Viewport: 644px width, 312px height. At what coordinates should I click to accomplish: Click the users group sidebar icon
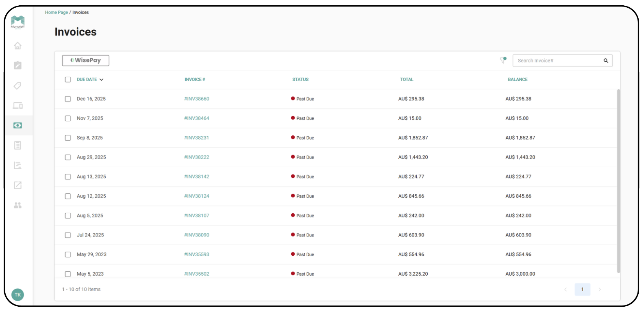[18, 205]
